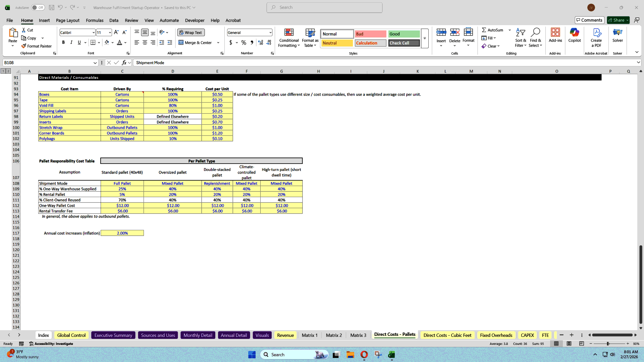Click the Share button
644x362 pixels.
coord(618,20)
